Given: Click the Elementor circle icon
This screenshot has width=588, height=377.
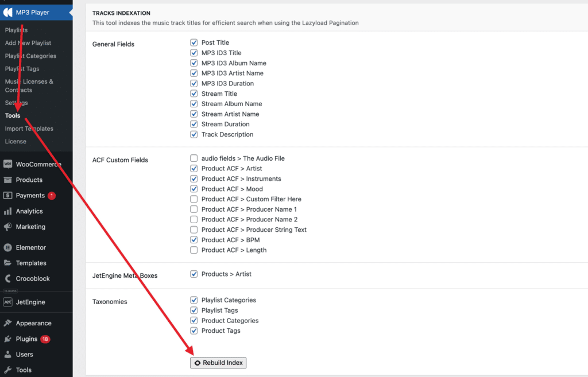Looking at the screenshot, I should click(x=7, y=247).
